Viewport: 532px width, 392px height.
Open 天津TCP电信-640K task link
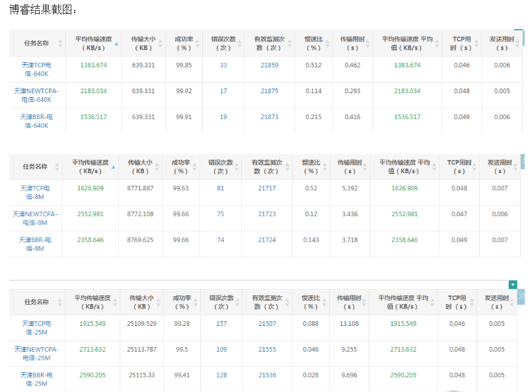pyautogui.click(x=36, y=69)
